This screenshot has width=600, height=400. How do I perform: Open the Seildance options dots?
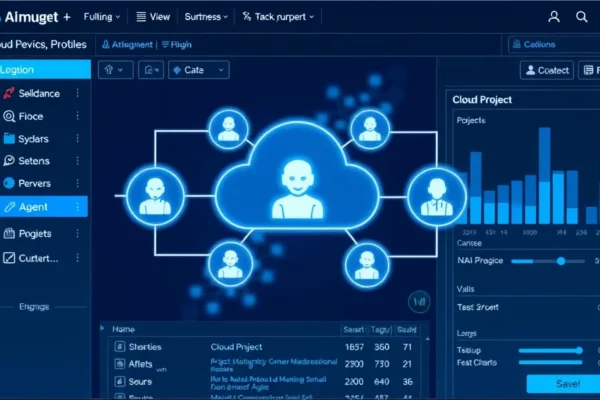pos(78,93)
